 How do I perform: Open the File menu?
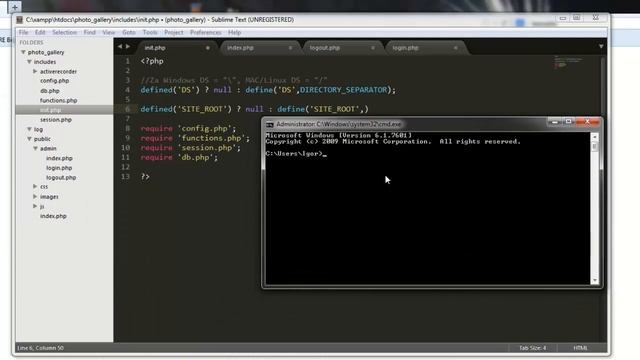[23, 32]
